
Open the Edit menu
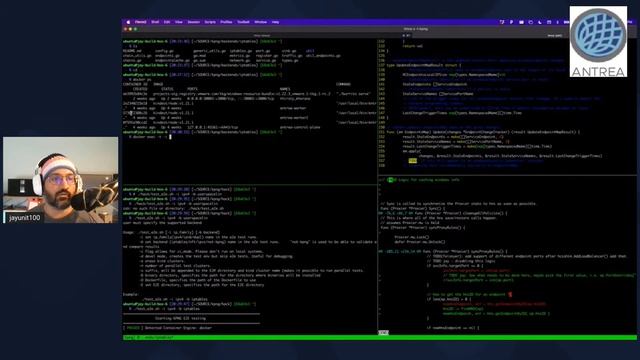click(x=167, y=22)
